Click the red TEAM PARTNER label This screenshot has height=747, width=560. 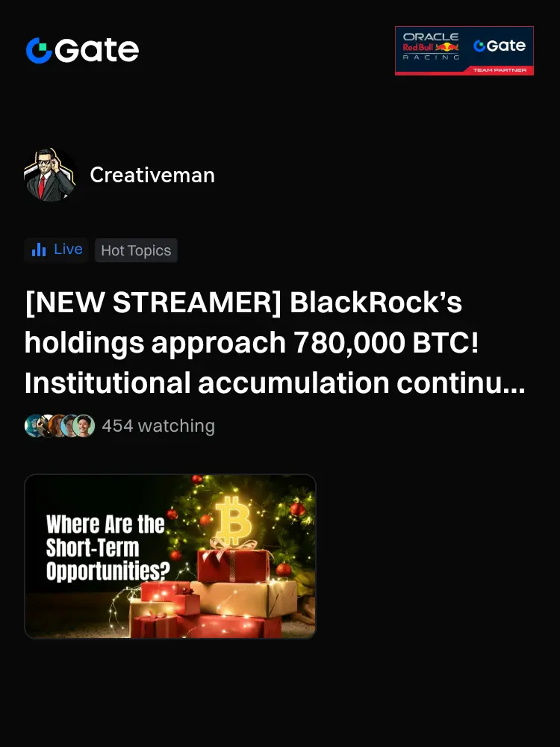pos(500,70)
